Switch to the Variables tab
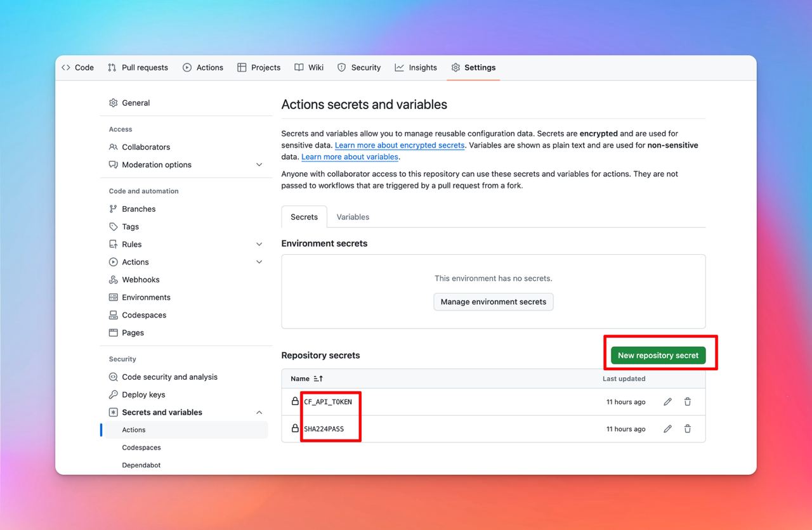 point(353,217)
